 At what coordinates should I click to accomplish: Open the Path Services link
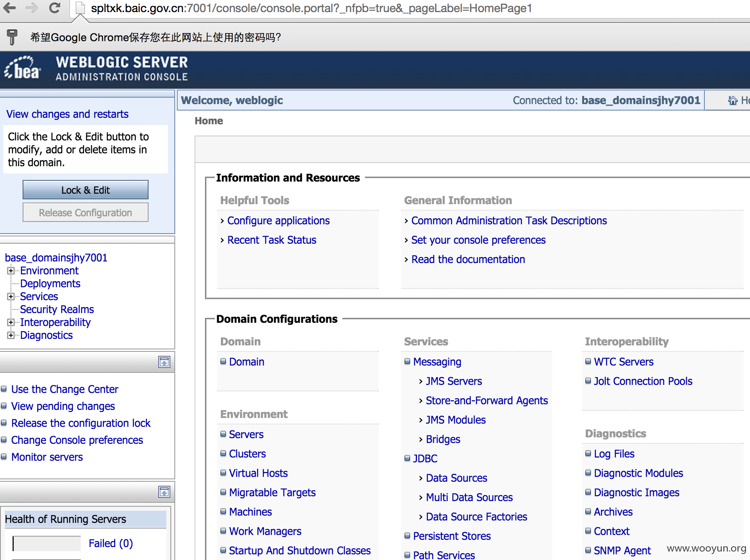444,555
